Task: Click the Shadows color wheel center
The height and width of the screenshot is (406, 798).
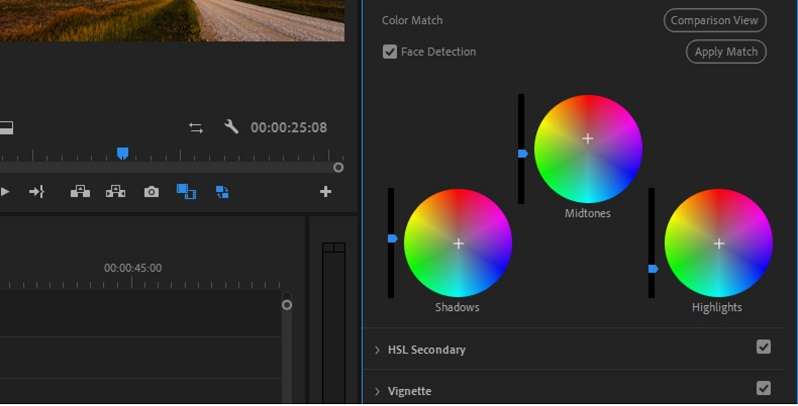Action: click(x=459, y=244)
